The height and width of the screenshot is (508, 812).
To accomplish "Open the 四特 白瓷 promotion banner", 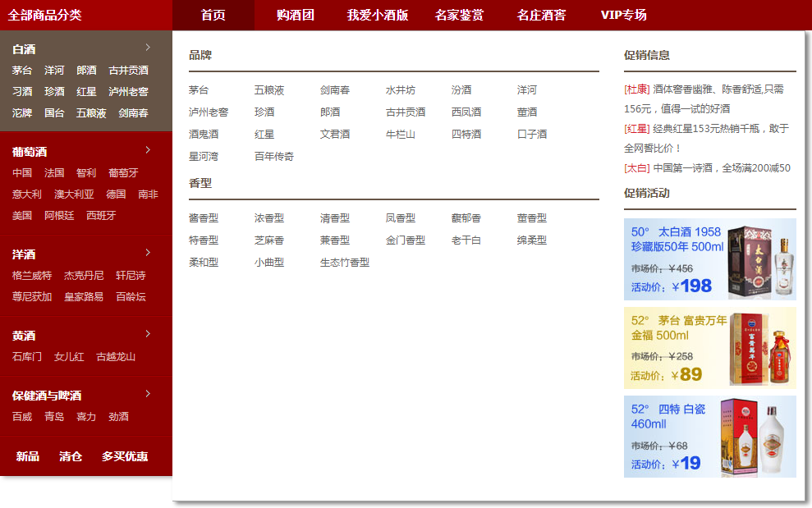I will 710,437.
